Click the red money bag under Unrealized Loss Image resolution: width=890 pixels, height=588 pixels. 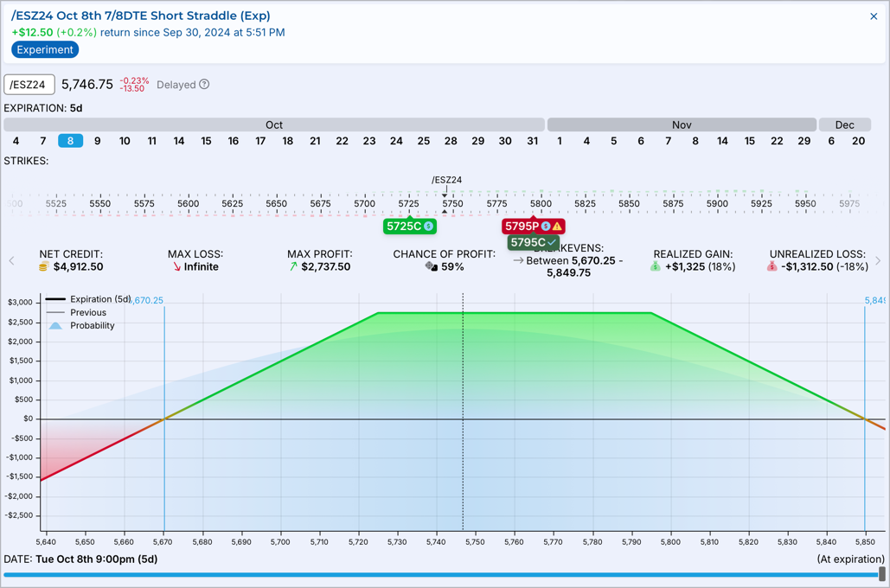tap(772, 267)
